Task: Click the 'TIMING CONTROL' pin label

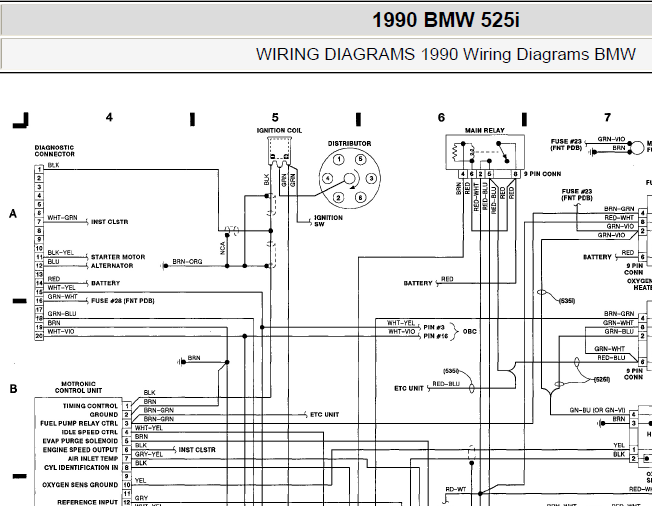Action: tap(90, 406)
